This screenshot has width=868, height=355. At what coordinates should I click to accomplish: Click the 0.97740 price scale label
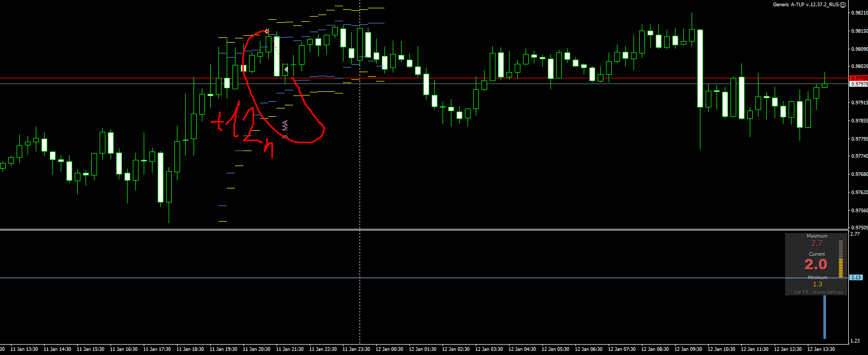click(859, 156)
